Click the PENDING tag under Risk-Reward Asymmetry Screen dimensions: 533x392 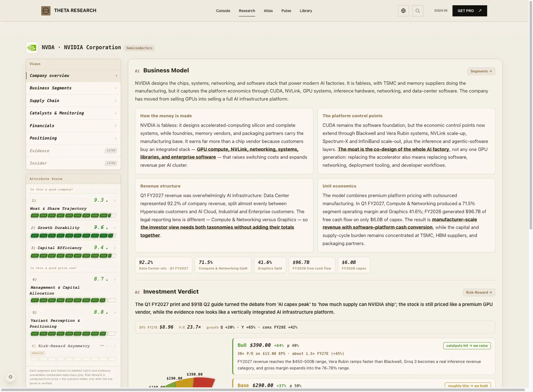(x=38, y=353)
